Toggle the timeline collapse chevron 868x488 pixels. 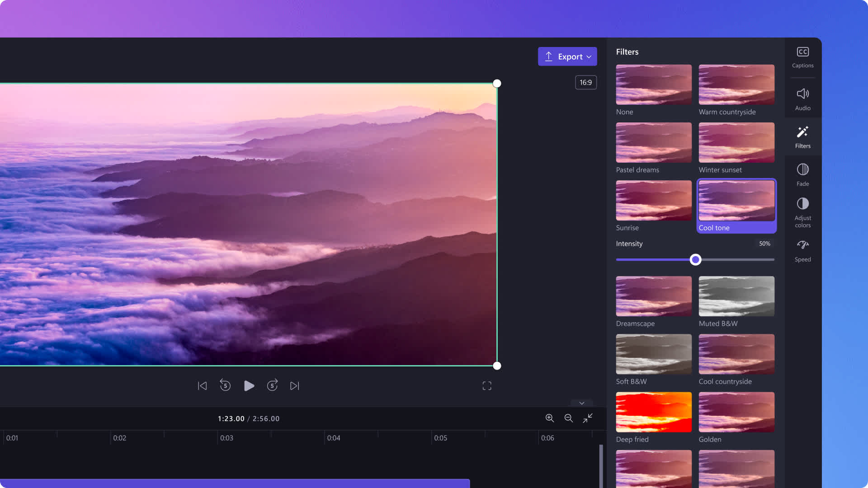(x=582, y=403)
